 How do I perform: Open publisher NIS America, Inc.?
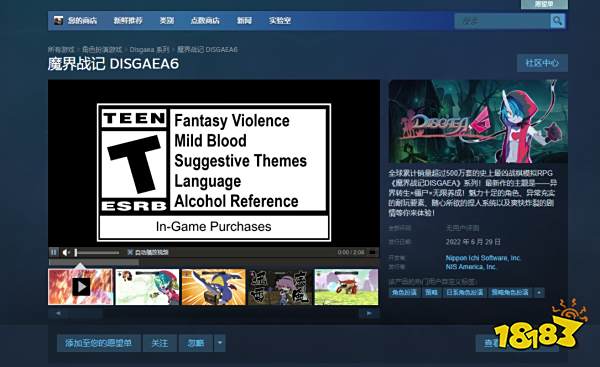tap(471, 267)
